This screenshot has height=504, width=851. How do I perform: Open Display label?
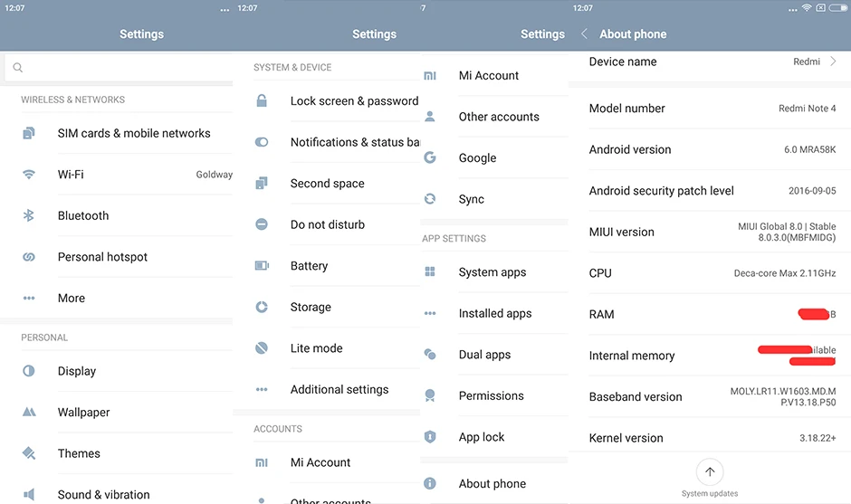pos(77,371)
